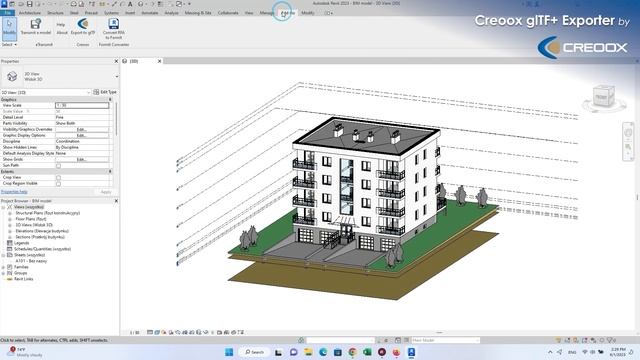Select sheet A101 - Bez nazwy
The height and width of the screenshot is (360, 640).
click(31, 261)
